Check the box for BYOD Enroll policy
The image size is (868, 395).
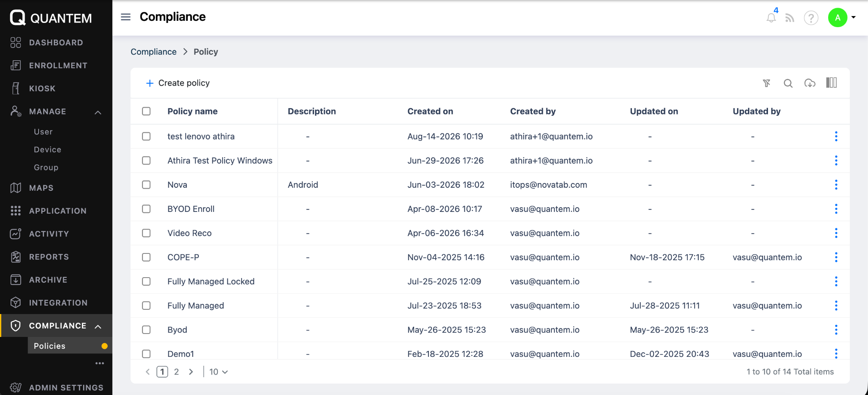point(146,209)
